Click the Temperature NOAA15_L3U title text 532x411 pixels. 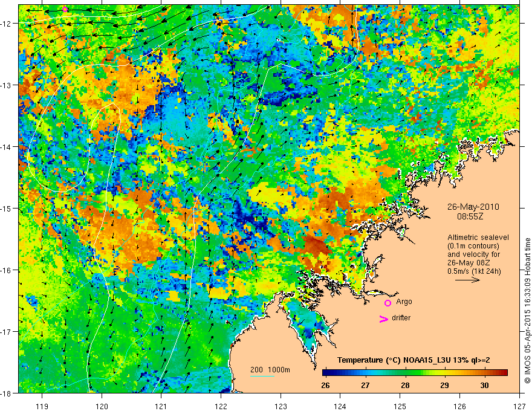click(414, 360)
